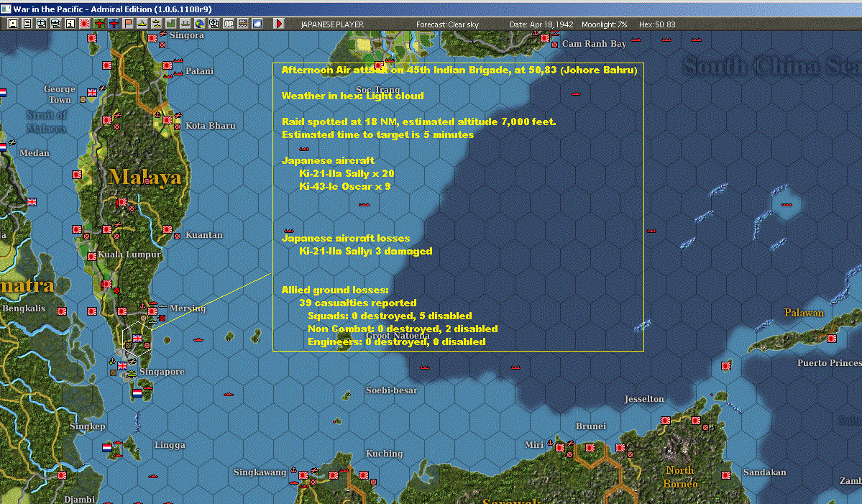Select British flag unit in Johore Bahru hex
This screenshot has height=504, width=862.
pyautogui.click(x=137, y=339)
